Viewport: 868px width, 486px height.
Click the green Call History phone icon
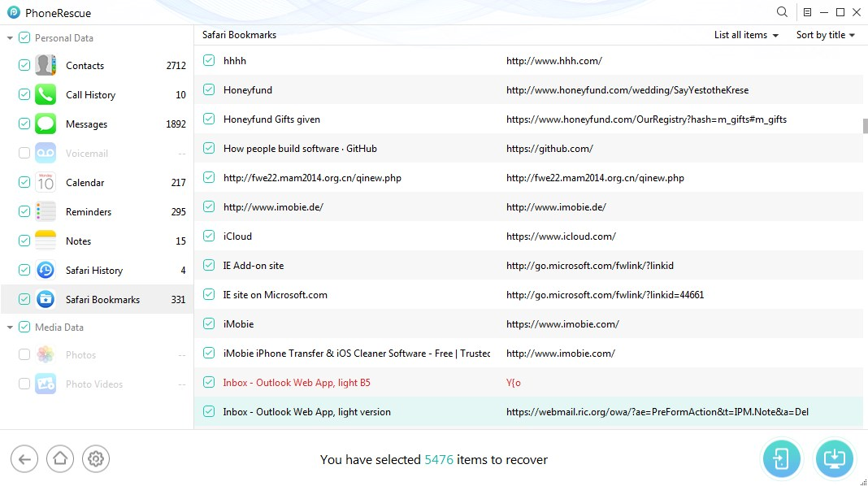(46, 94)
